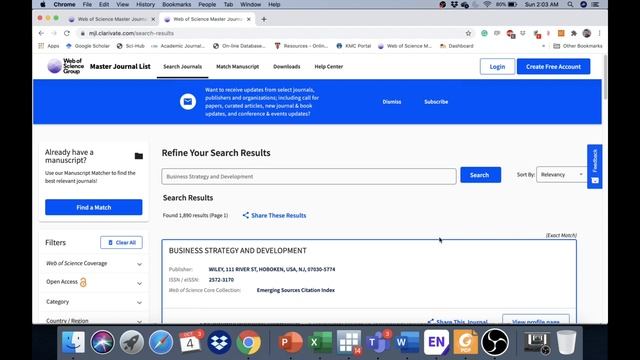640x360 pixels.
Task: Open Chrome extensions puzzle icon
Action: (x=573, y=33)
